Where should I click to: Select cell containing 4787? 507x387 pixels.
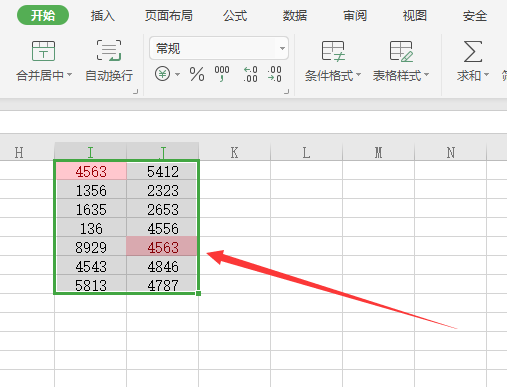[x=163, y=284]
